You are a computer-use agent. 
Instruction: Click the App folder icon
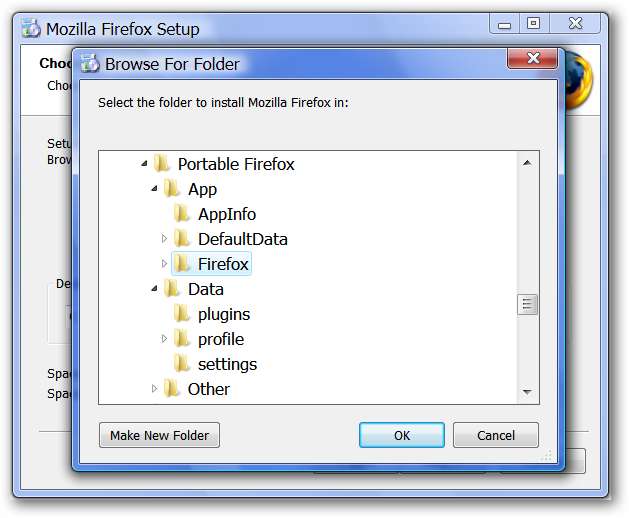[172, 189]
